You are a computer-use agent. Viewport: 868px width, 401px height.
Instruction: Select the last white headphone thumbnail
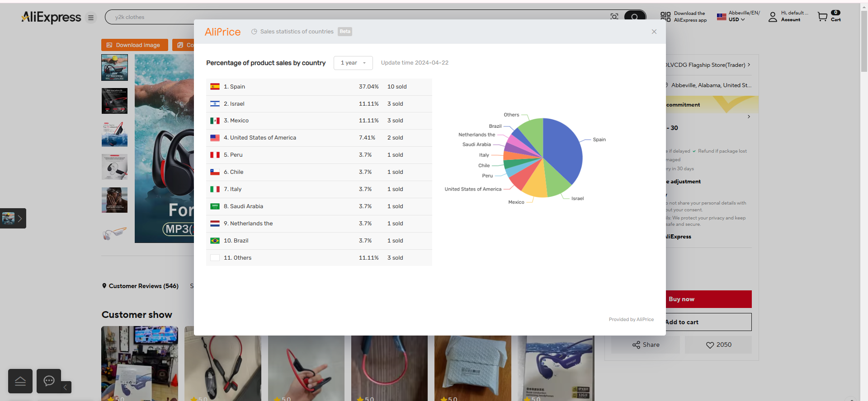tap(115, 233)
